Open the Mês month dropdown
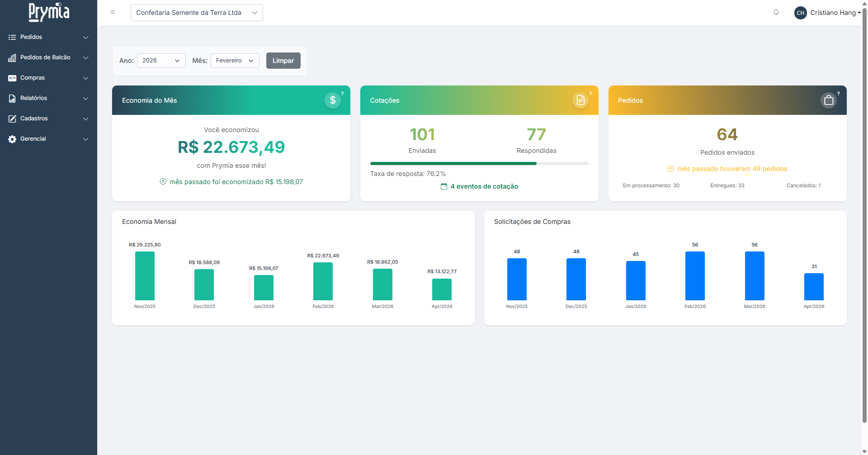Viewport: 868px width, 455px height. 235,60
